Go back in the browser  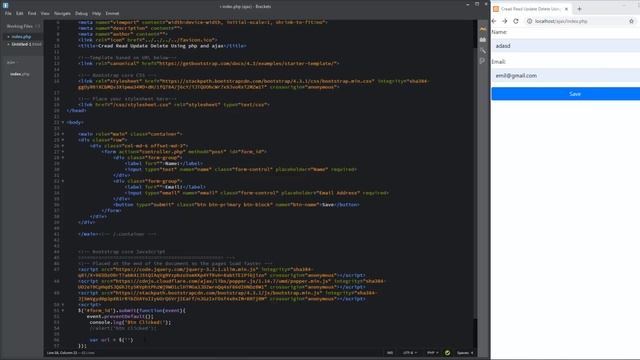pyautogui.click(x=494, y=21)
